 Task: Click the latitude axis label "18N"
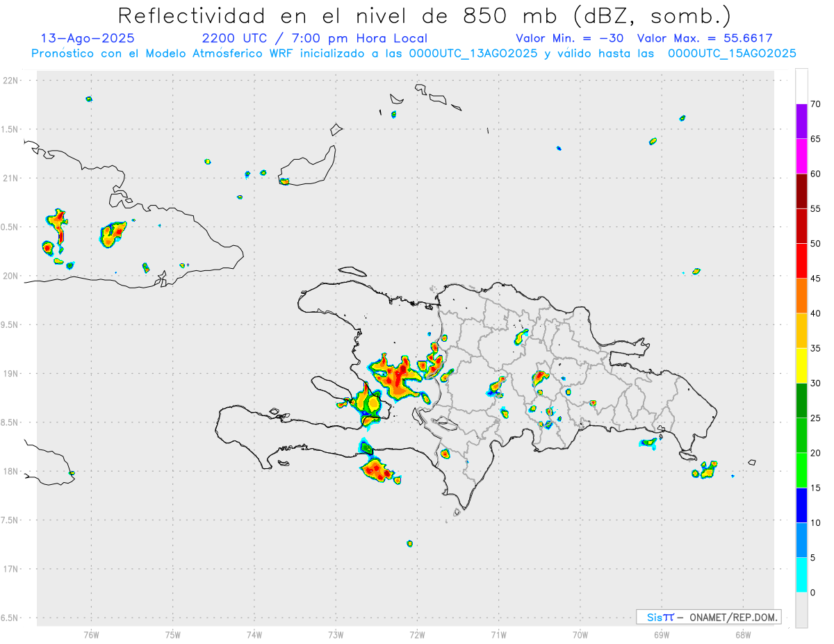pyautogui.click(x=11, y=472)
